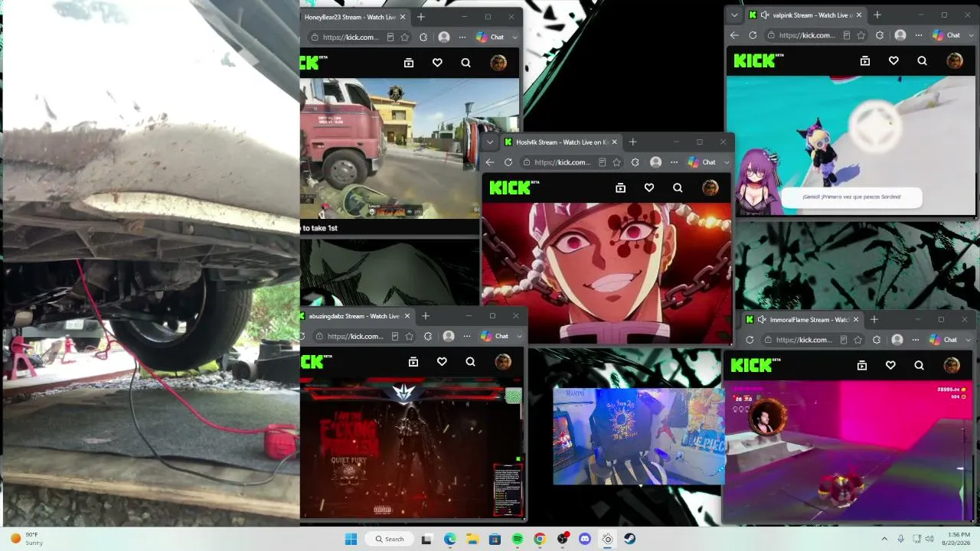This screenshot has width=980, height=551.
Task: Select the Hosh4k Stream tab
Action: tap(563, 142)
